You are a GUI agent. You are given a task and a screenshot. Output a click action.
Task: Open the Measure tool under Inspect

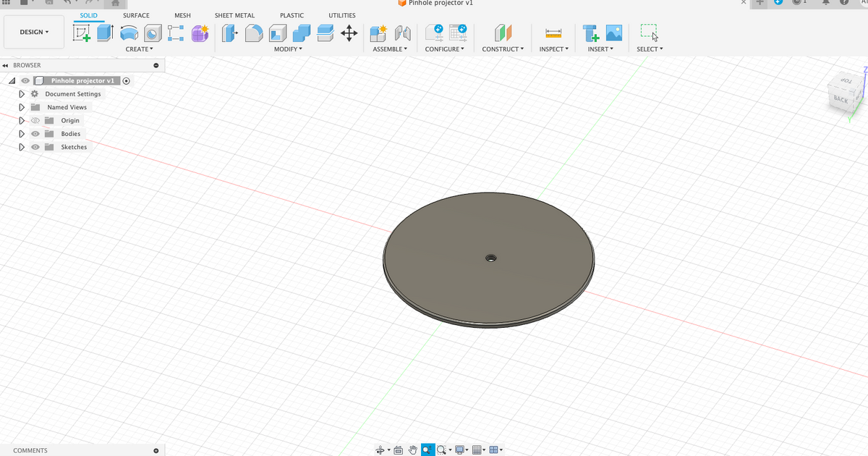(553, 33)
